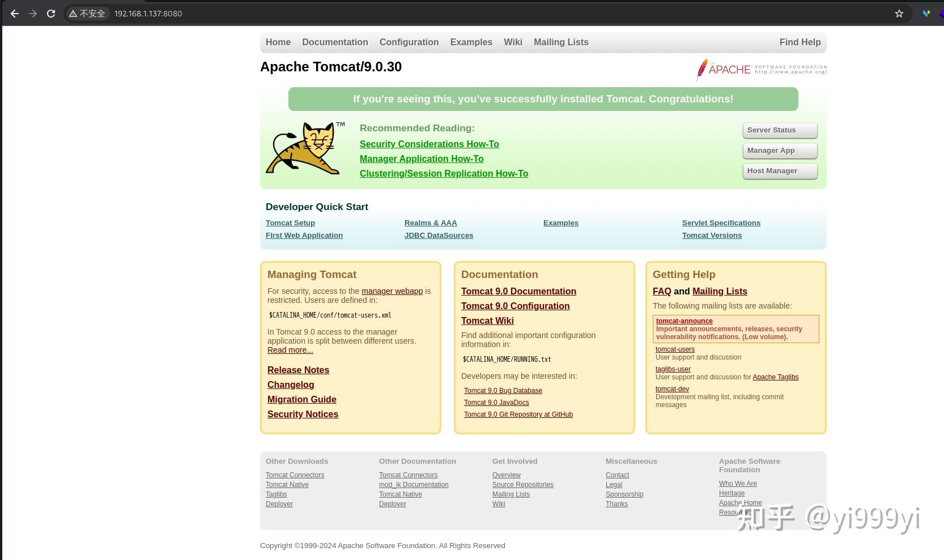
Task: Open the Security Considerations How-To guide
Action: click(429, 144)
